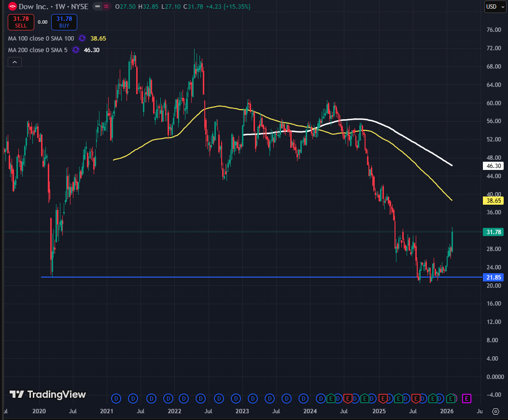Click the yellow 38.65 value in legend

click(98, 38)
